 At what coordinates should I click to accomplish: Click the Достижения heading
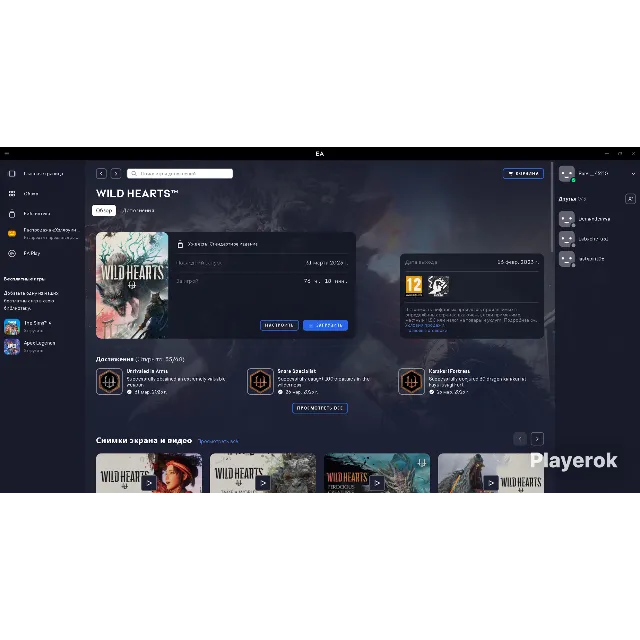115,359
